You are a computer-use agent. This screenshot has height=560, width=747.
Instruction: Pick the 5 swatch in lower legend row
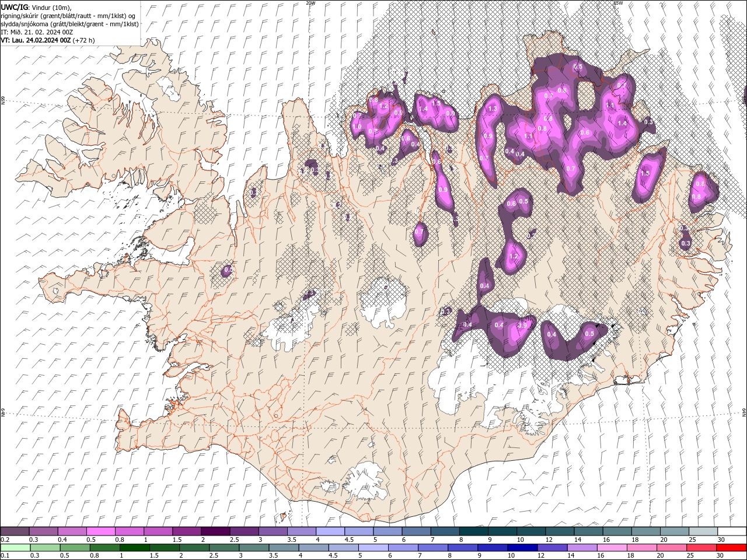(x=373, y=547)
